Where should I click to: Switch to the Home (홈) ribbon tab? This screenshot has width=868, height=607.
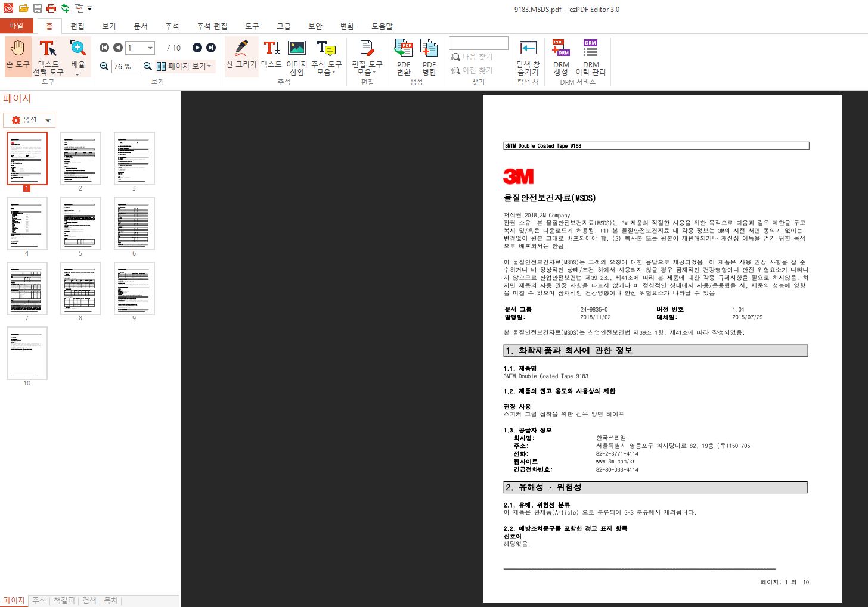pyautogui.click(x=49, y=26)
